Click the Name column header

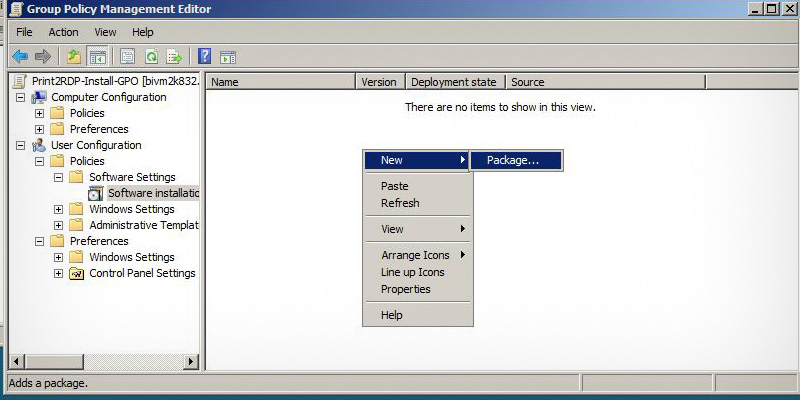click(x=280, y=82)
